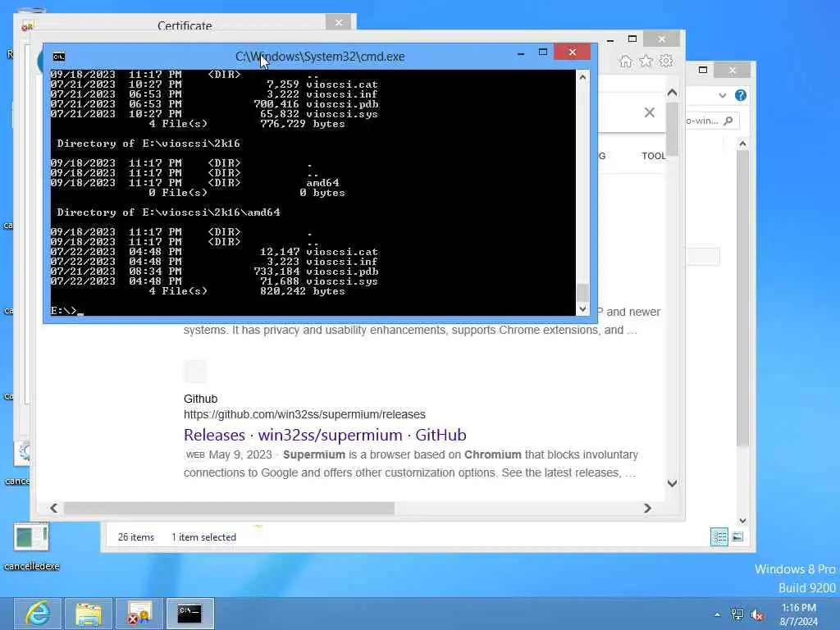Screen dimensions: 840x630
Task: Click the network tray icon
Action: 737,614
